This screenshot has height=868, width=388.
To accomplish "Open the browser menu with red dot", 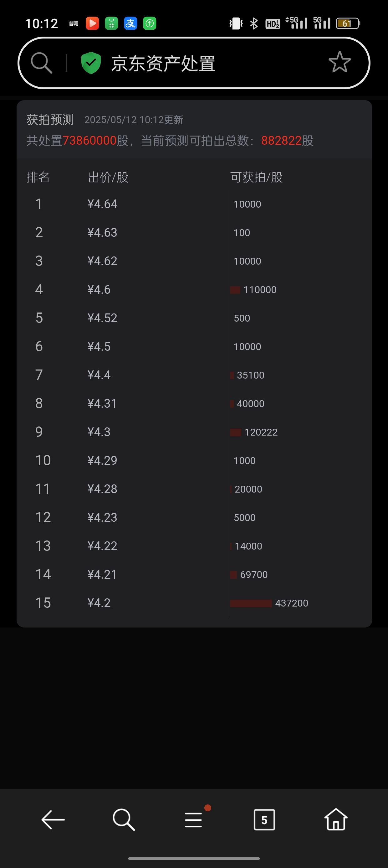I will pyautogui.click(x=194, y=819).
